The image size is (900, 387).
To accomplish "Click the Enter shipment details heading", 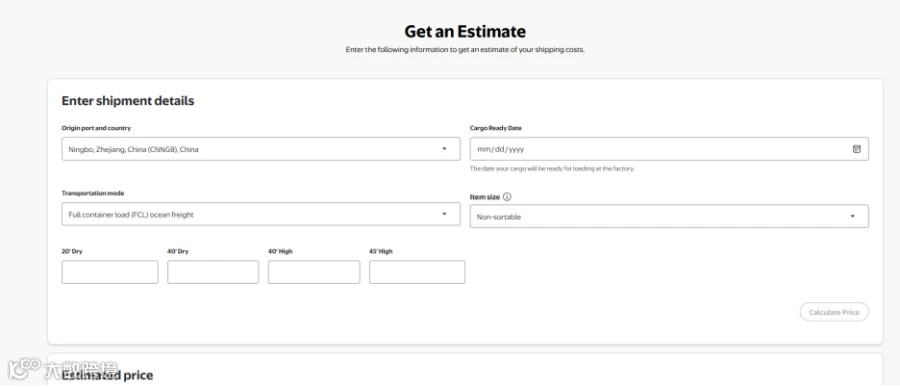I will pyautogui.click(x=128, y=101).
